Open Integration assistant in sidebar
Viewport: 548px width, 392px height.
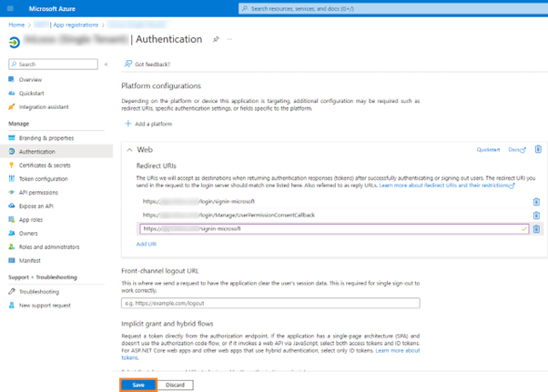(x=44, y=106)
